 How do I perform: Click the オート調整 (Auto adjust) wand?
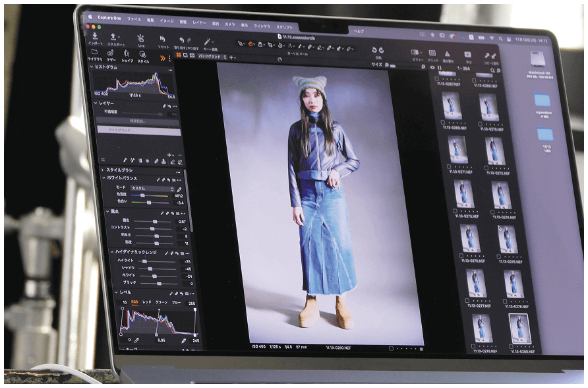tap(208, 43)
